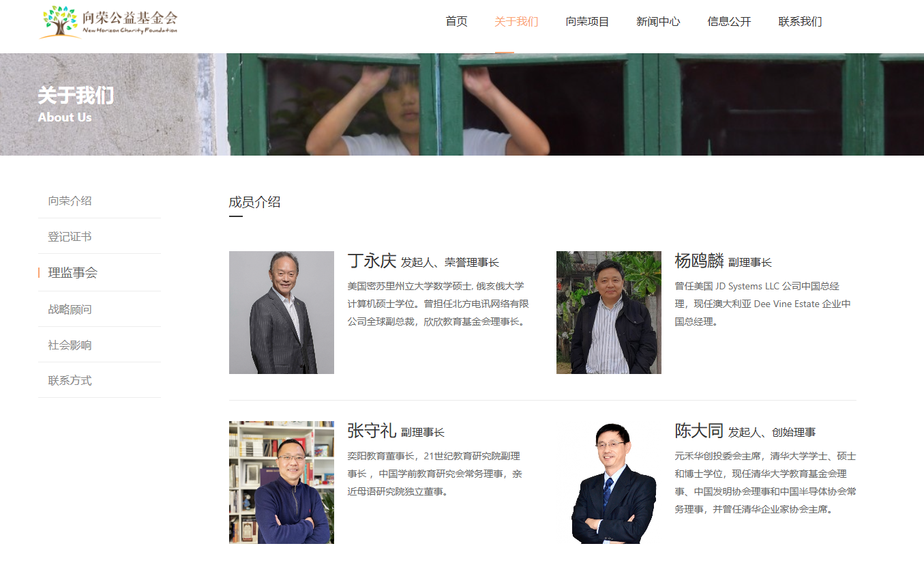Select 向荣介绍 in the sidebar
The image size is (924, 561).
point(100,201)
